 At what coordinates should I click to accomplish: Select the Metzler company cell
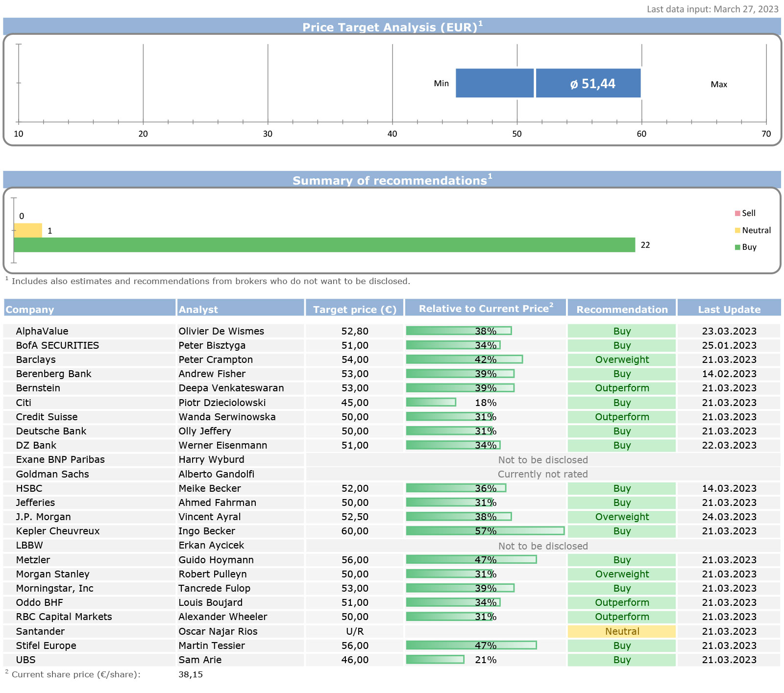[x=89, y=560]
